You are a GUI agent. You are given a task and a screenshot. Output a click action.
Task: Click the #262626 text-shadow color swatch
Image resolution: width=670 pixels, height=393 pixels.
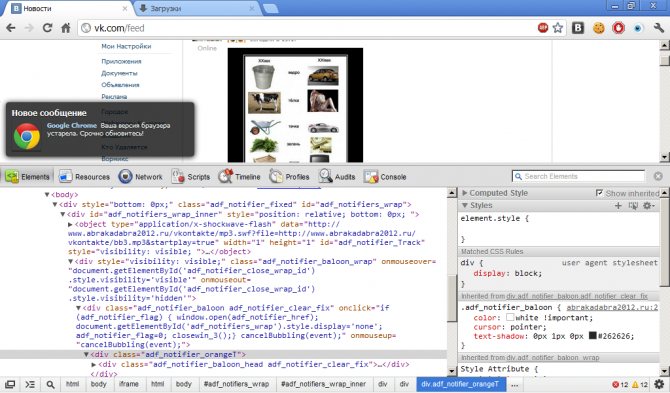(592, 335)
